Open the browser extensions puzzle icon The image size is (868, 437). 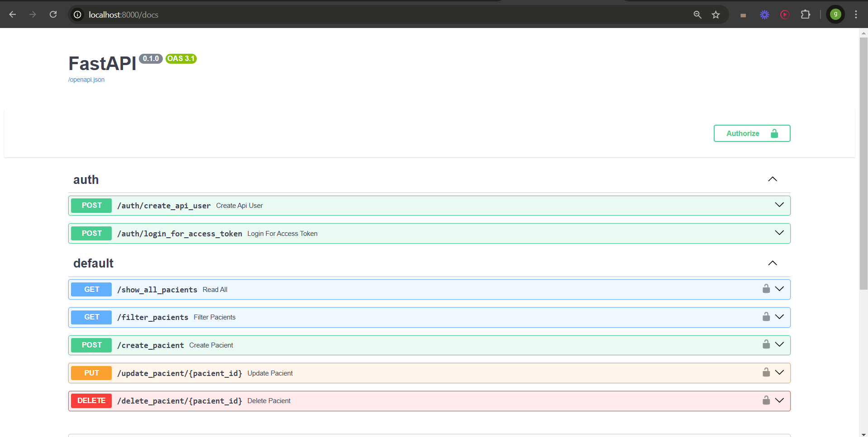point(806,14)
